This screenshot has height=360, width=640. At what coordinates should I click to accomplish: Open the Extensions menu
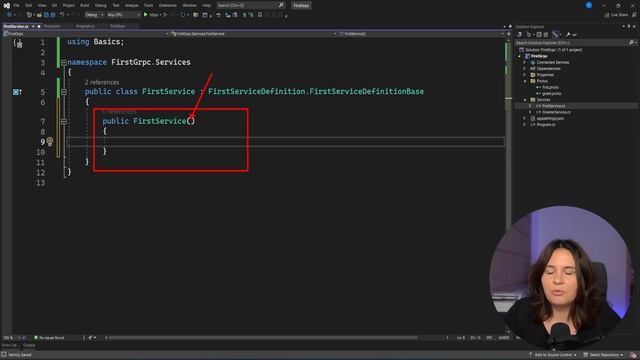pos(168,5)
